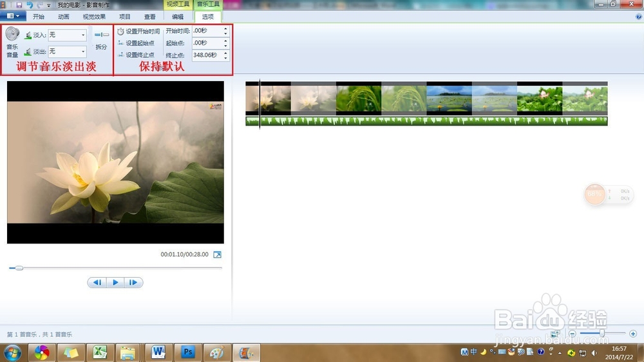Image resolution: width=644 pixels, height=362 pixels.
Task: Click the fade-in (淡入) icon
Action: [x=28, y=35]
